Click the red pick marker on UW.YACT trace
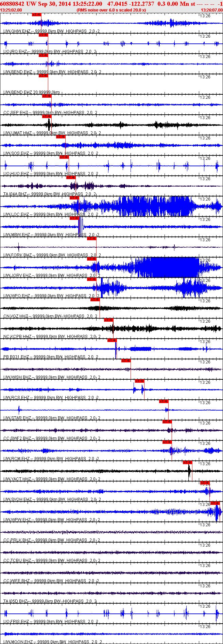This screenshot has height=644, width=223. pyautogui.click(x=187, y=462)
